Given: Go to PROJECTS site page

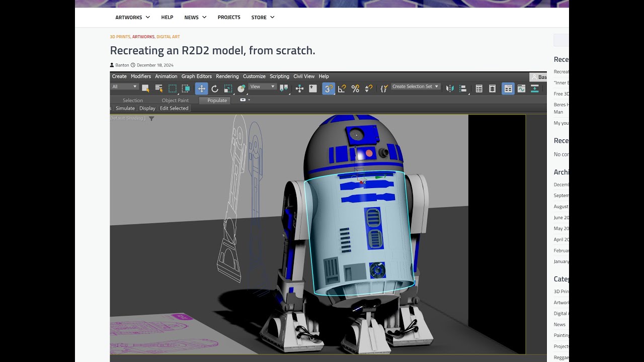Looking at the screenshot, I should [x=229, y=17].
